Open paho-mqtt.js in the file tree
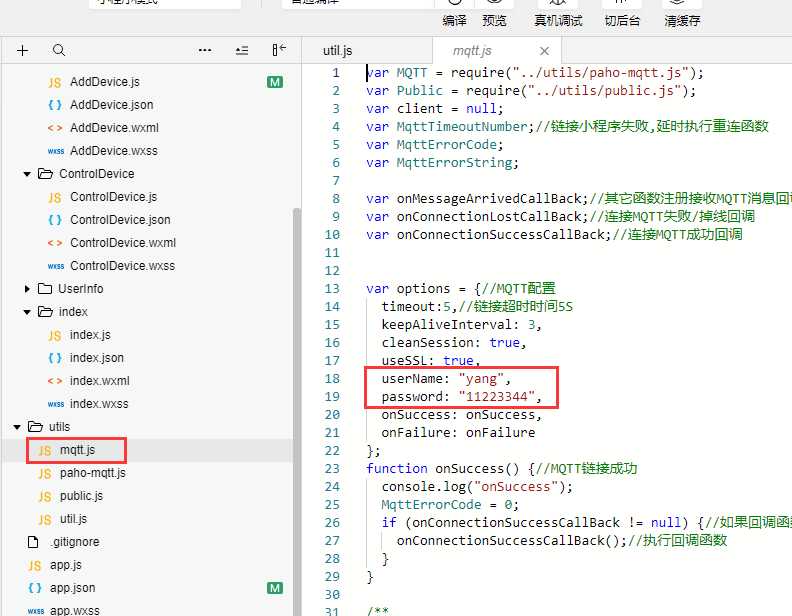 tap(93, 473)
